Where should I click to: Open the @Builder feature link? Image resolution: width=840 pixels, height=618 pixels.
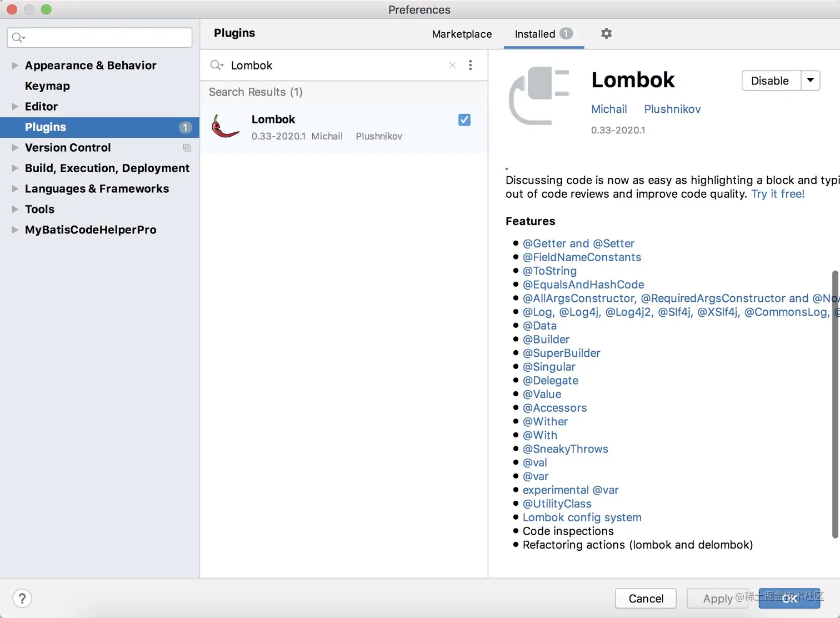pos(546,340)
